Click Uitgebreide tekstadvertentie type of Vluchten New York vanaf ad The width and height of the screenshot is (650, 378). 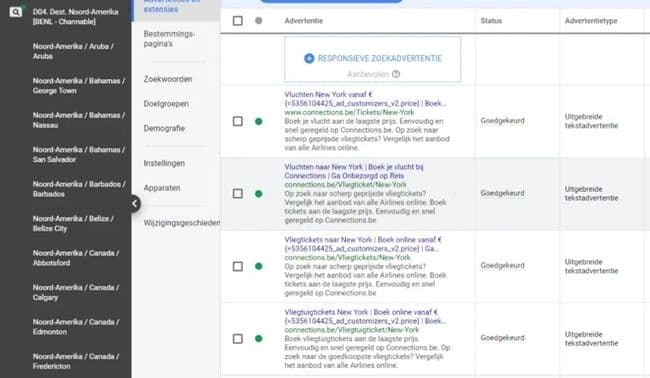coord(591,121)
